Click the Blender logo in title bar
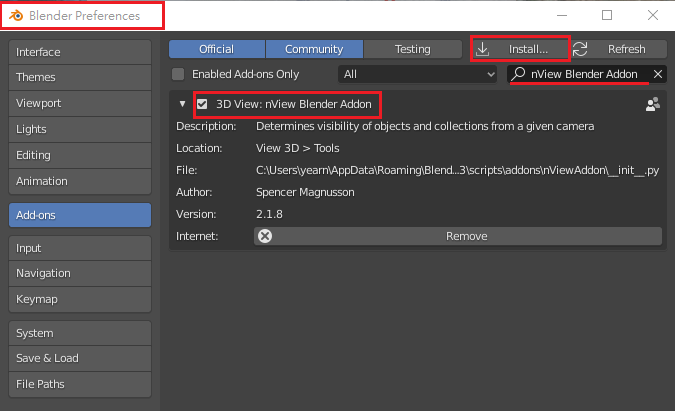This screenshot has width=675, height=411. pos(16,15)
